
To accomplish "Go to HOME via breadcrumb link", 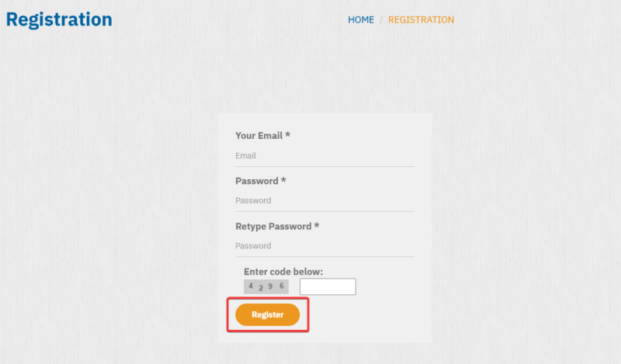I will [x=361, y=20].
